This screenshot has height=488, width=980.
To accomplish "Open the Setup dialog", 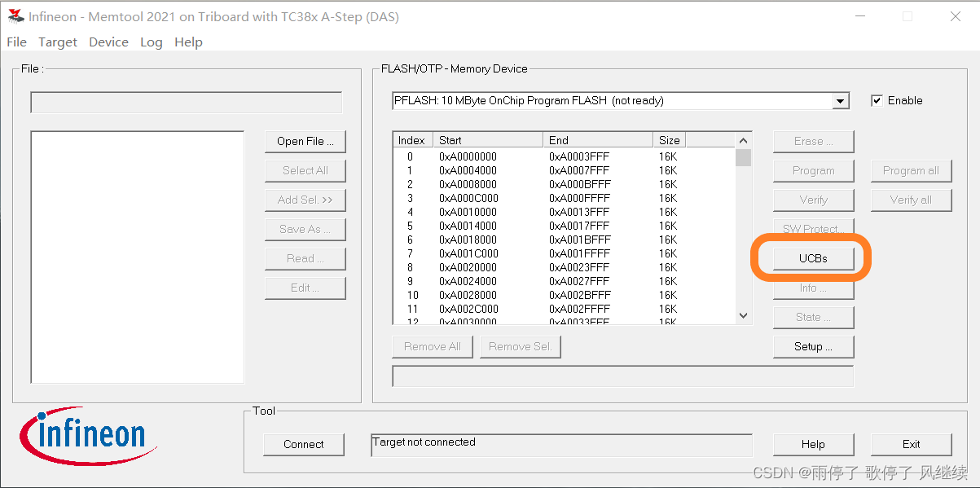I will pos(812,346).
